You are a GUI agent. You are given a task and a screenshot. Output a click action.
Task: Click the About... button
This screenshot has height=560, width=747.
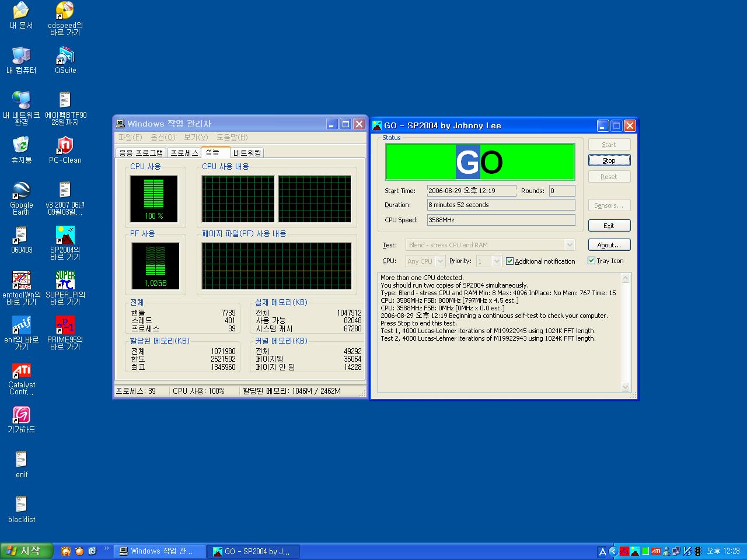click(x=609, y=245)
